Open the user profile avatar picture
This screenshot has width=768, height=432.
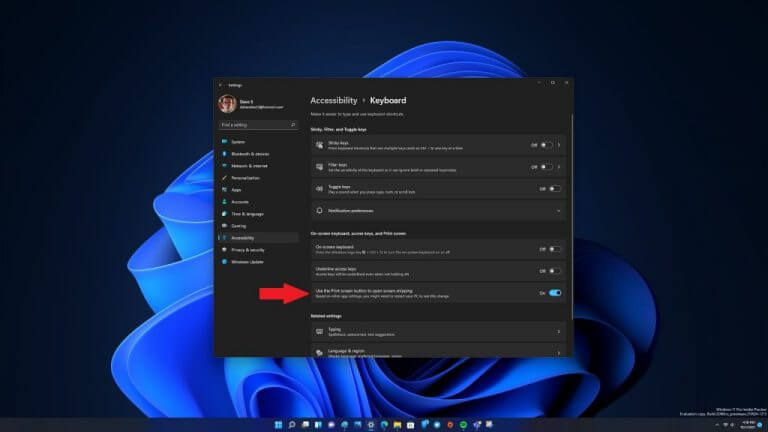coord(227,103)
